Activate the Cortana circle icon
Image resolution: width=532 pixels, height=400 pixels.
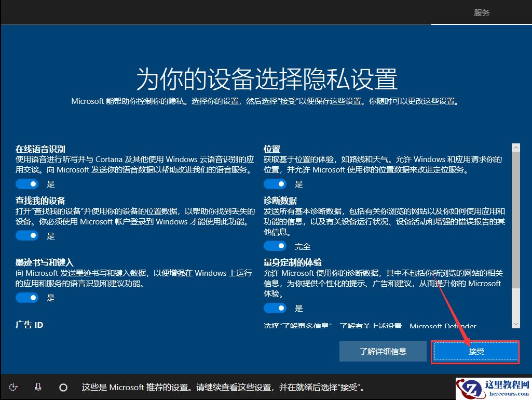[x=63, y=386]
